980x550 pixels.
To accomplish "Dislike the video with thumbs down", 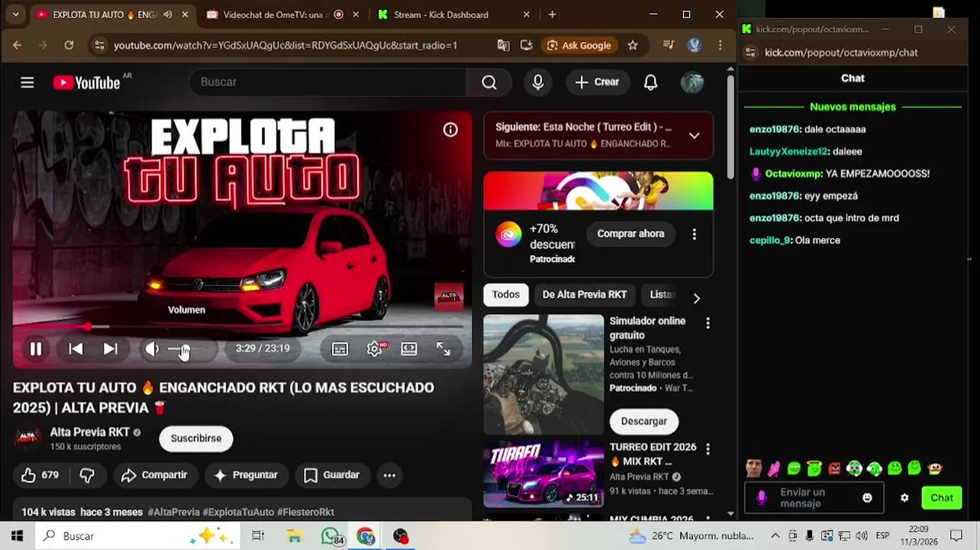I will (x=87, y=475).
